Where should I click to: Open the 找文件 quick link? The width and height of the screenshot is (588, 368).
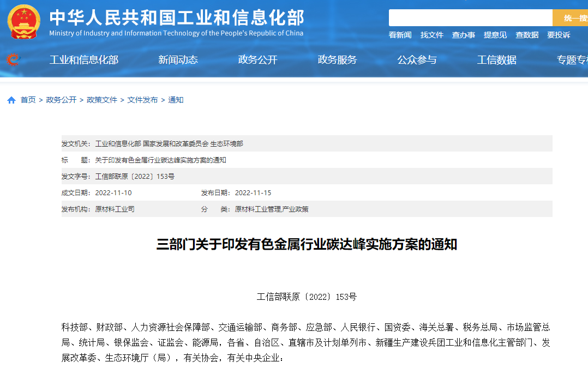tap(431, 34)
